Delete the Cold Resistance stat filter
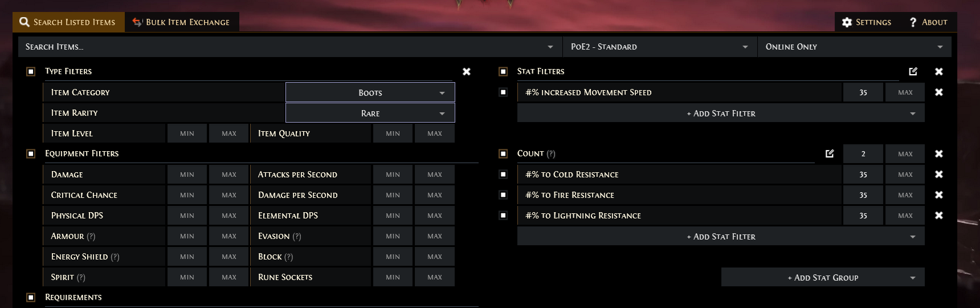This screenshot has width=980, height=308. pos(939,175)
